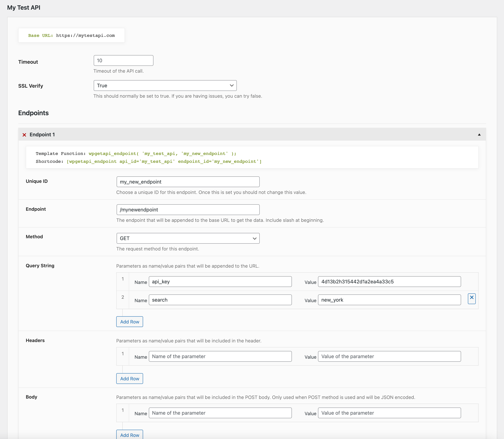
Task: Click the Timeout label
Action: 28,62
